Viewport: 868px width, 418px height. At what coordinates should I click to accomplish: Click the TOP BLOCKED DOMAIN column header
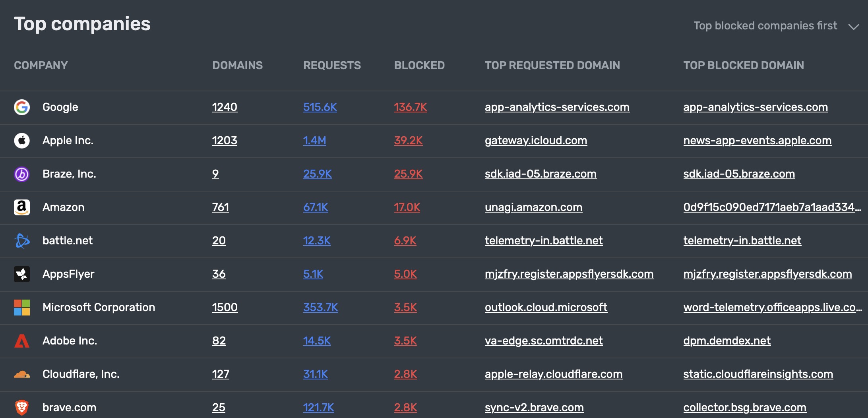(x=743, y=66)
